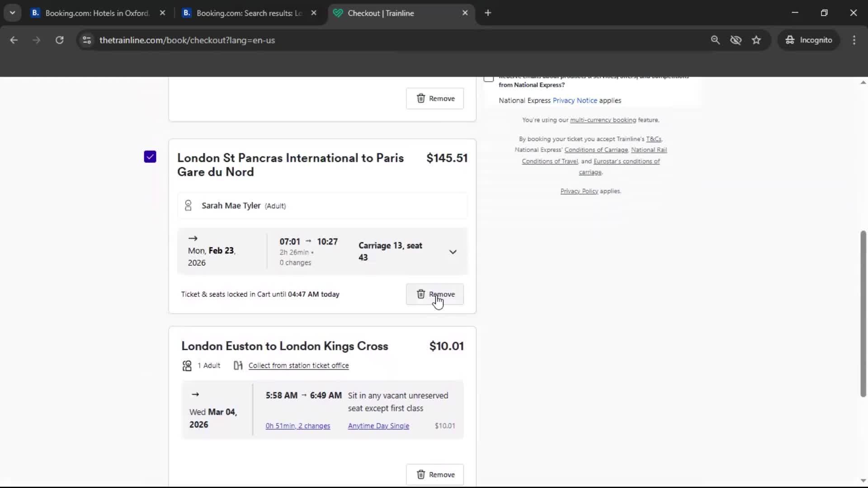Bookmark the checkout page via the star icon
The image size is (868, 488).
pyautogui.click(x=756, y=40)
